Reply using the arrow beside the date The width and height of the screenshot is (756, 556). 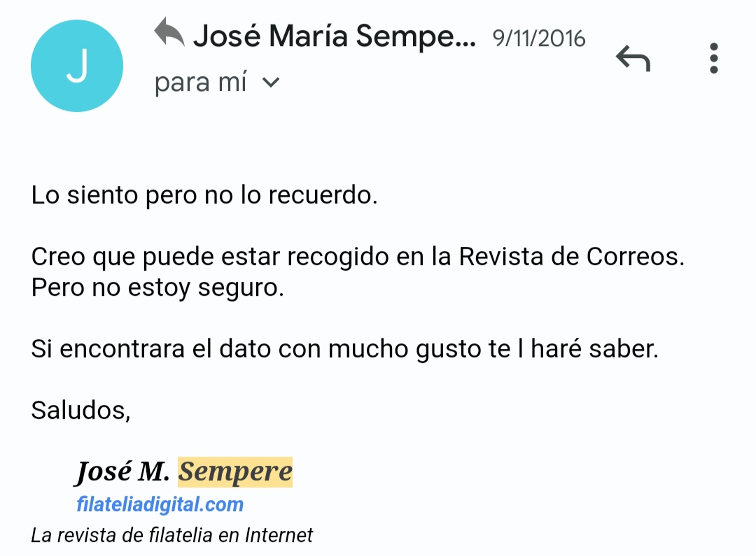[633, 58]
